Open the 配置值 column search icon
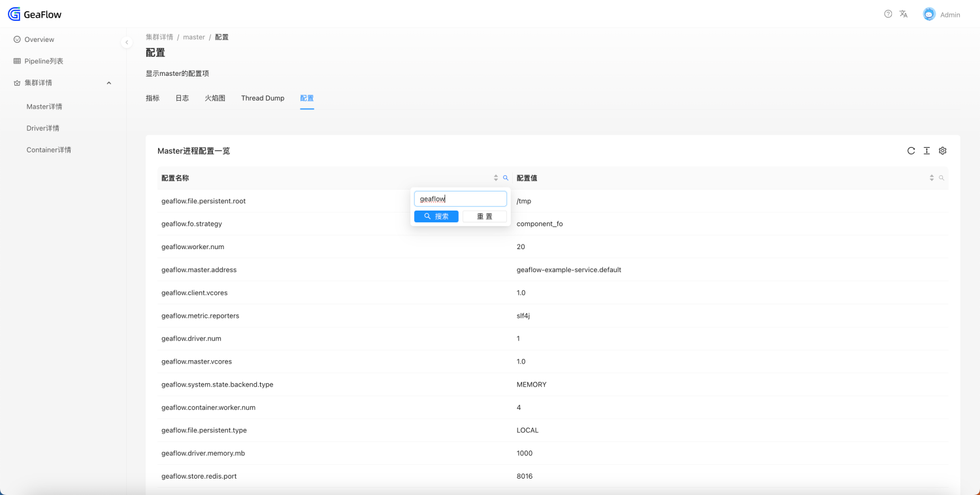Screen dimensions: 980x495 (941, 177)
